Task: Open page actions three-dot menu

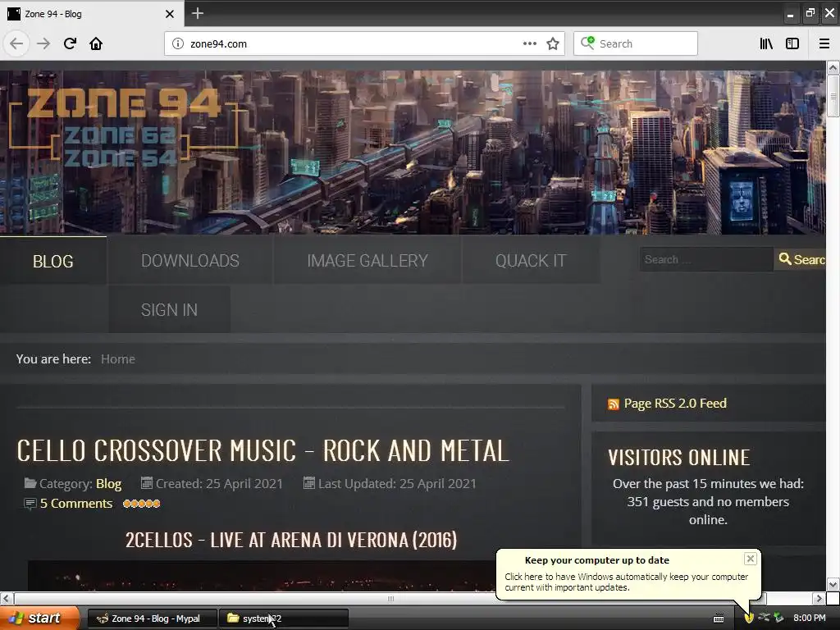Action: [x=530, y=43]
